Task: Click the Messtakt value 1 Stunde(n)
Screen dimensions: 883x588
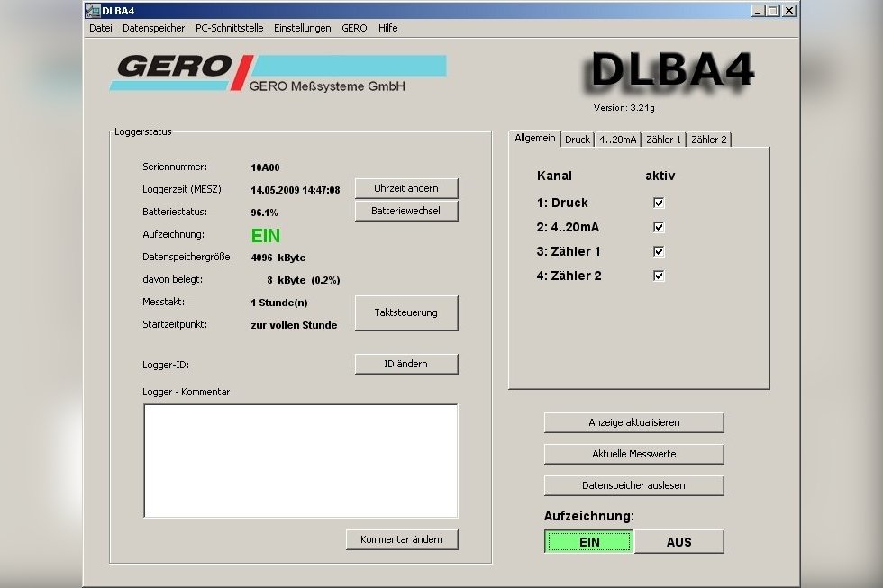Action: (279, 303)
